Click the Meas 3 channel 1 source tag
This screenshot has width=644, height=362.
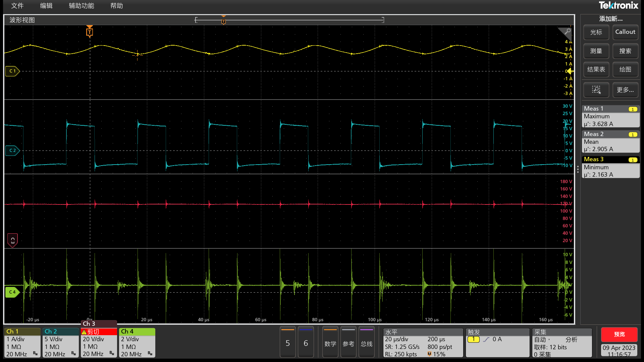pyautogui.click(x=633, y=160)
